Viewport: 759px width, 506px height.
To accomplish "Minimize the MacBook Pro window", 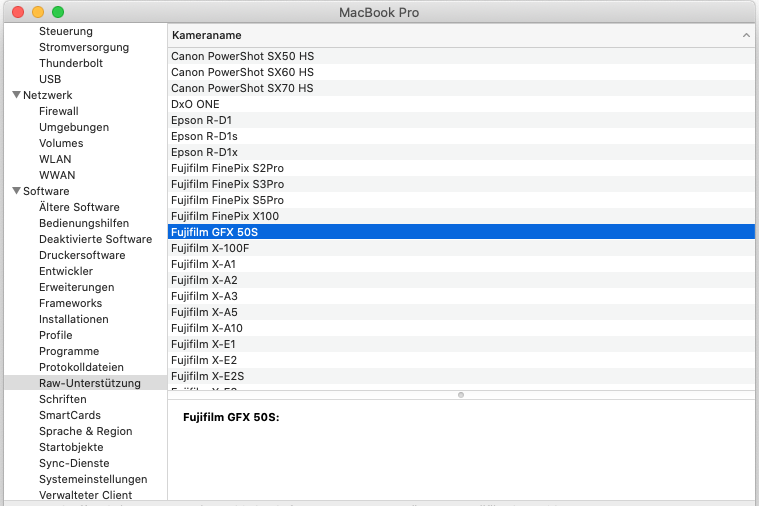I will point(38,12).
